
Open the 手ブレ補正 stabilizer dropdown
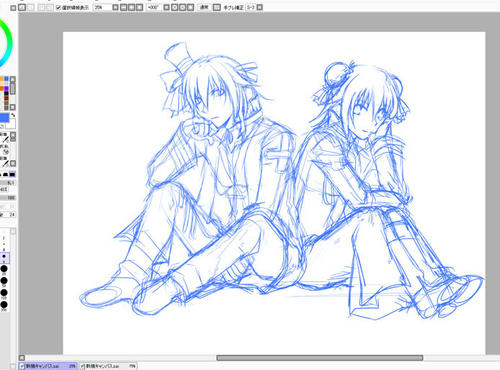pyautogui.click(x=260, y=7)
